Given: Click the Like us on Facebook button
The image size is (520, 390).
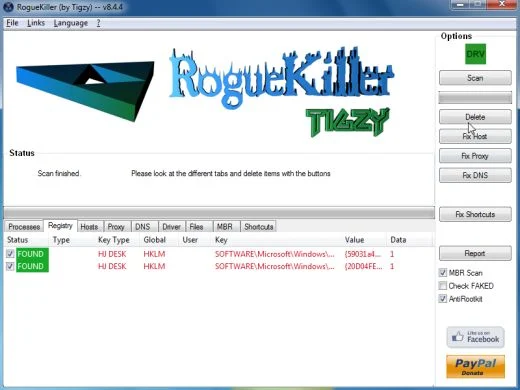Looking at the screenshot, I should click(x=475, y=337).
